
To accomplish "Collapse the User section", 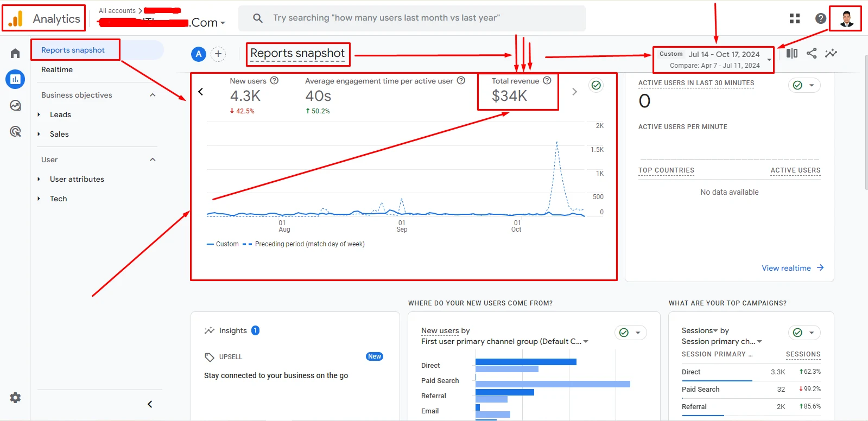I will point(153,160).
